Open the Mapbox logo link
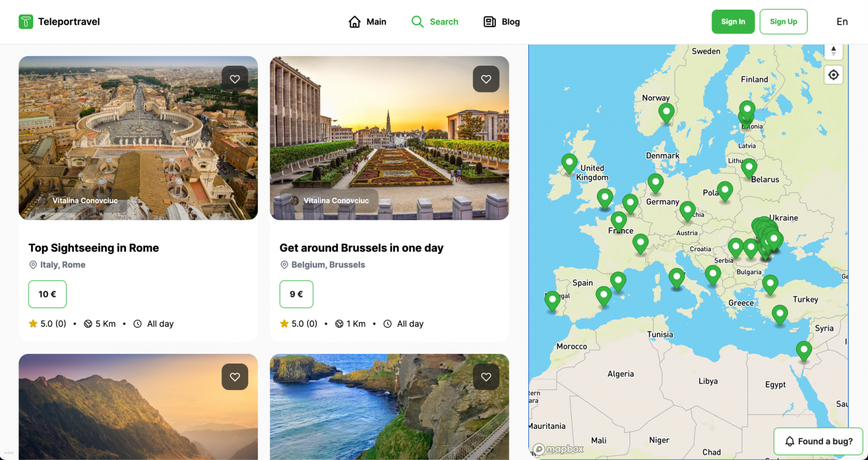 pyautogui.click(x=558, y=449)
